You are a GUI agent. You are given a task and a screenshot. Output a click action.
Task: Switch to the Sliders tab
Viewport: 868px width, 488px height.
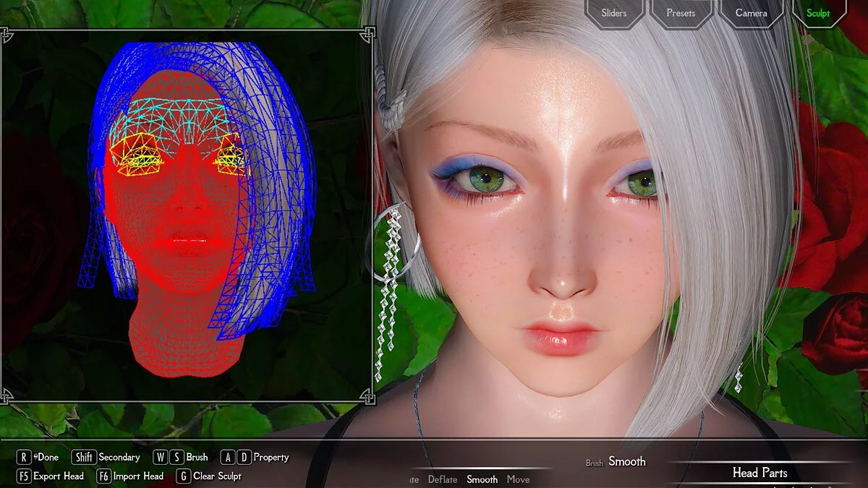tap(613, 13)
